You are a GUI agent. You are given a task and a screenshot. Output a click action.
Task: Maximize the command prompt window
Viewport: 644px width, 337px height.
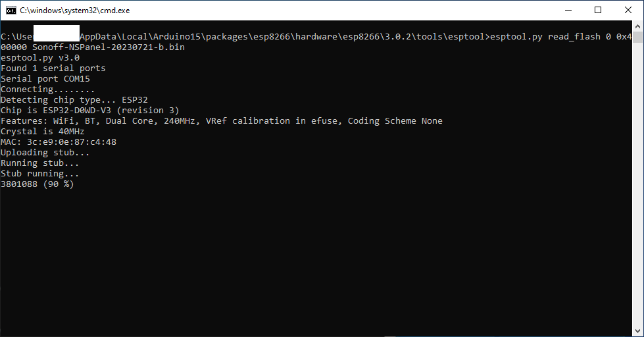coord(598,11)
